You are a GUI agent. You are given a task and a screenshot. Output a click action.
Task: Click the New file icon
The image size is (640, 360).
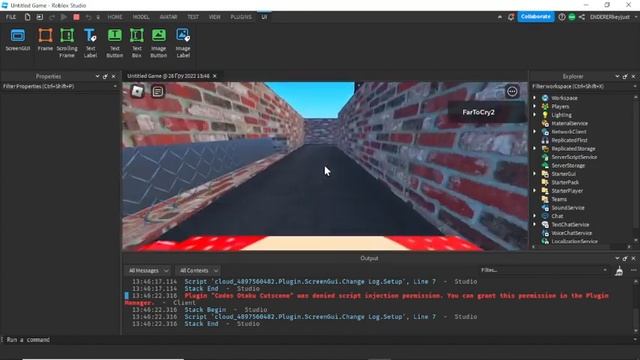coord(27,17)
